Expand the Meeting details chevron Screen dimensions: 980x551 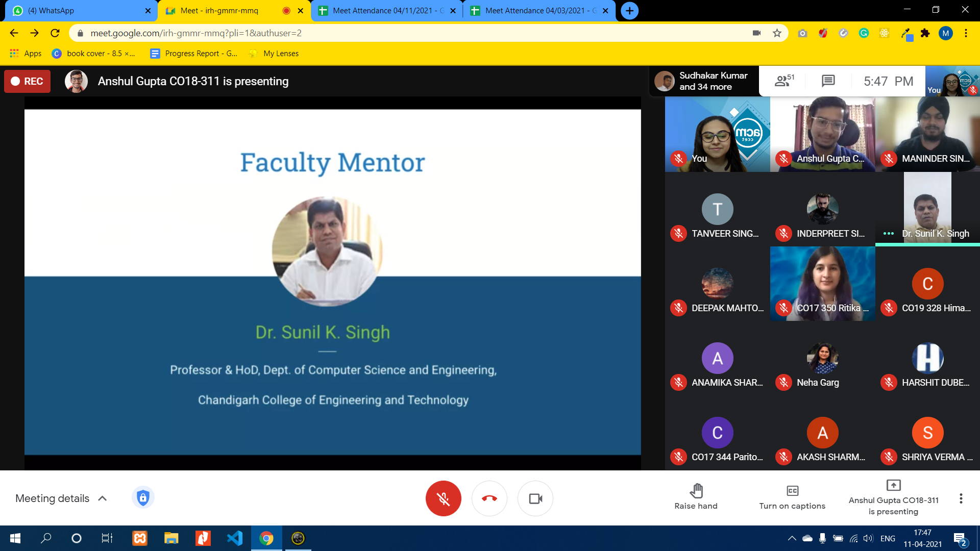[x=103, y=498]
